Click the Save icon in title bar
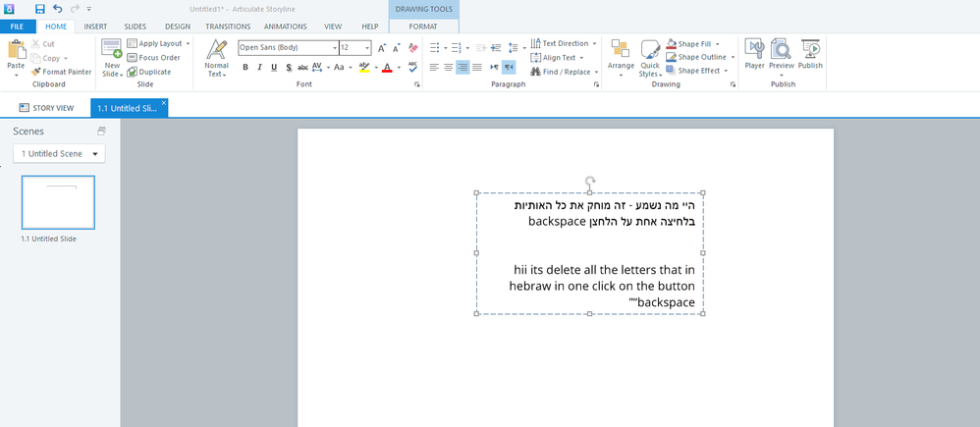 [x=39, y=9]
